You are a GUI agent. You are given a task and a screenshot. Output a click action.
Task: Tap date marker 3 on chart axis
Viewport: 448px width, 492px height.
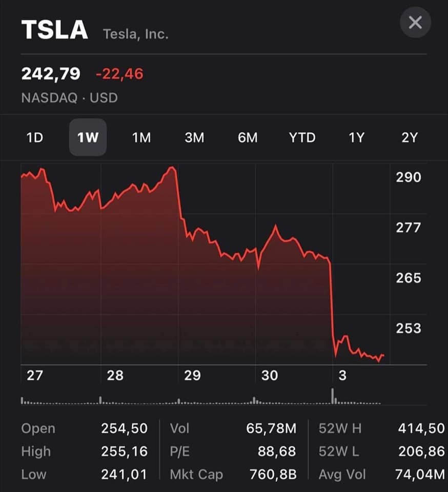coord(342,375)
